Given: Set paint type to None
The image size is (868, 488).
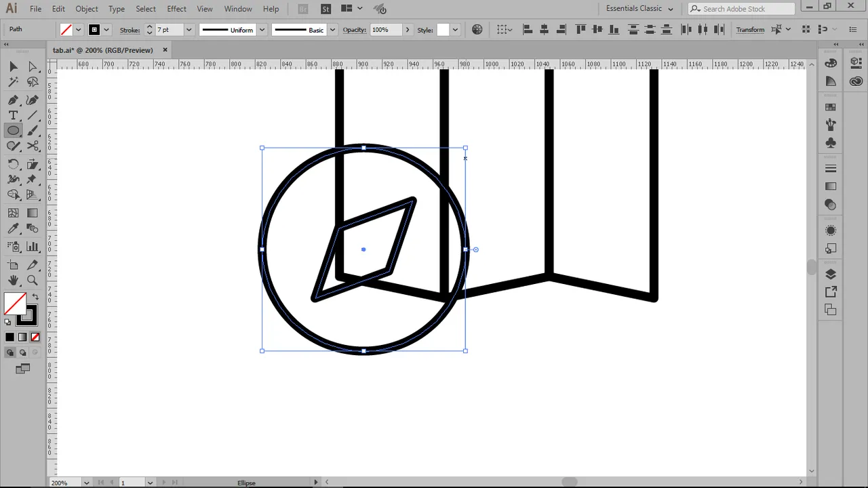Looking at the screenshot, I should [x=35, y=337].
